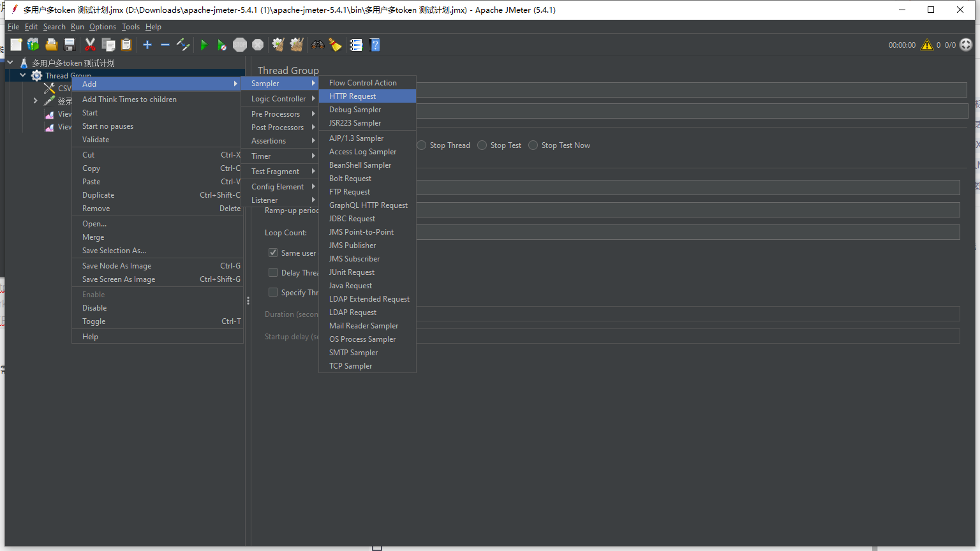Select the Stop Thread radio button
980x551 pixels.
(x=421, y=145)
